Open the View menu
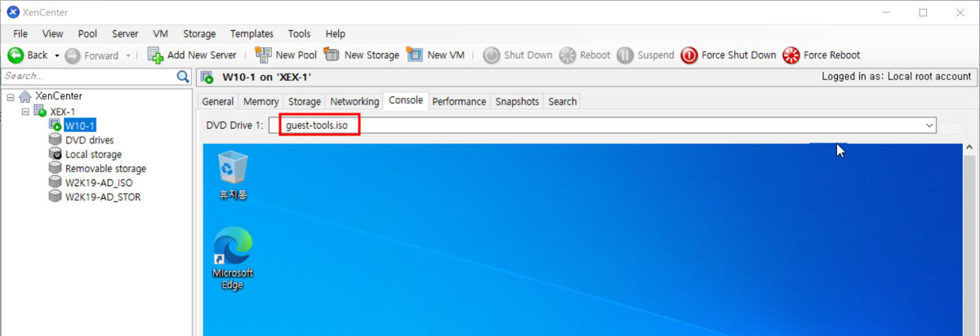This screenshot has height=336, width=980. click(x=52, y=33)
